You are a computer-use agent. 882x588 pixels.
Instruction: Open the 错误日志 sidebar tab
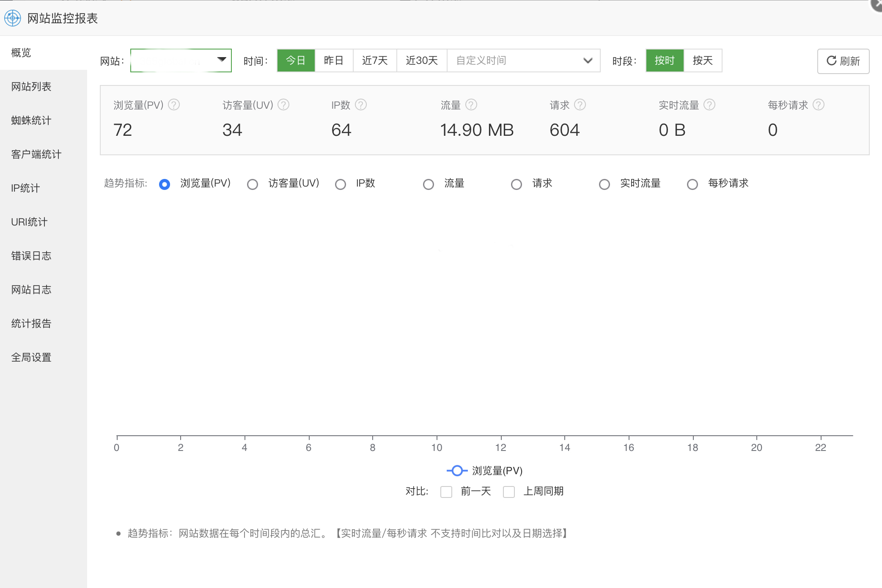point(44,256)
